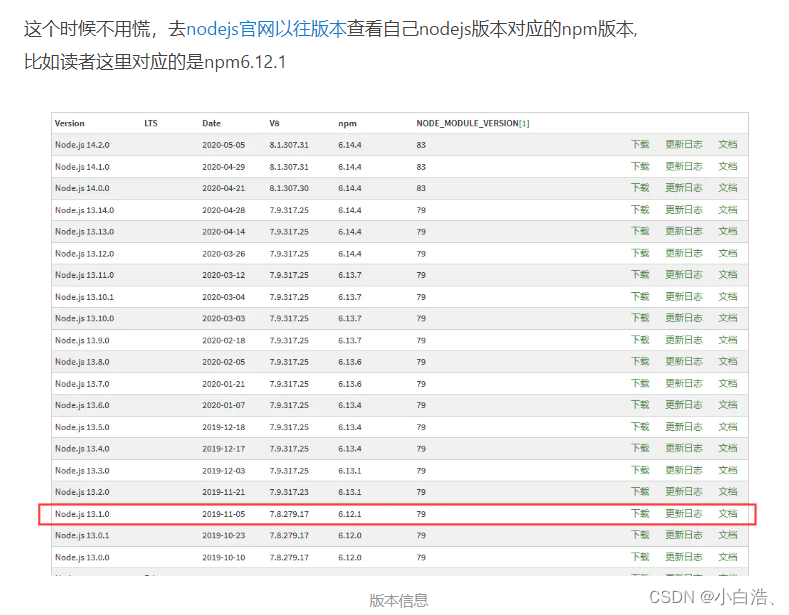Click the Node.js 14.0.0 version cell
This screenshot has height=615, width=789.
coord(82,188)
